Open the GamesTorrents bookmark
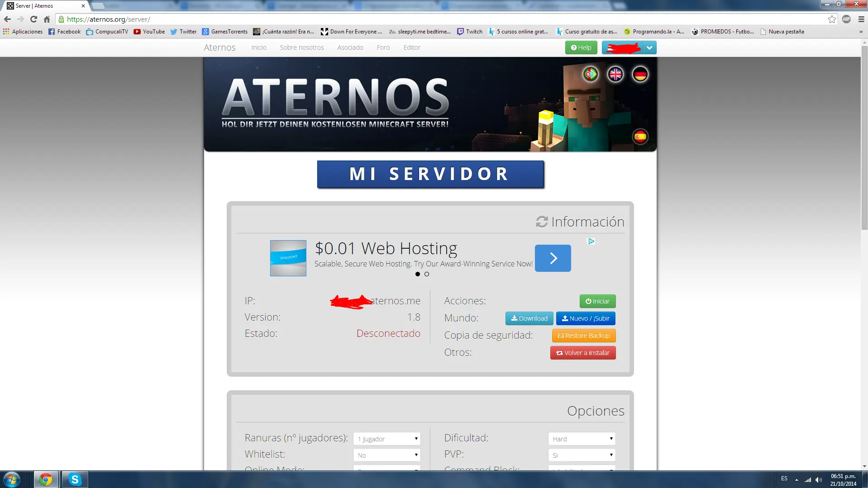This screenshot has width=868, height=488. [x=225, y=32]
